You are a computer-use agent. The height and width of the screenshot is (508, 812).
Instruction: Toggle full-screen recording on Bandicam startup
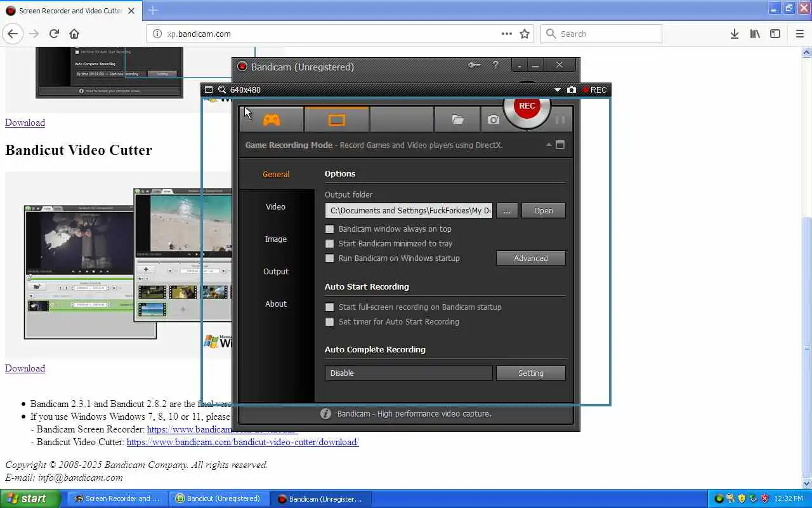coord(329,307)
